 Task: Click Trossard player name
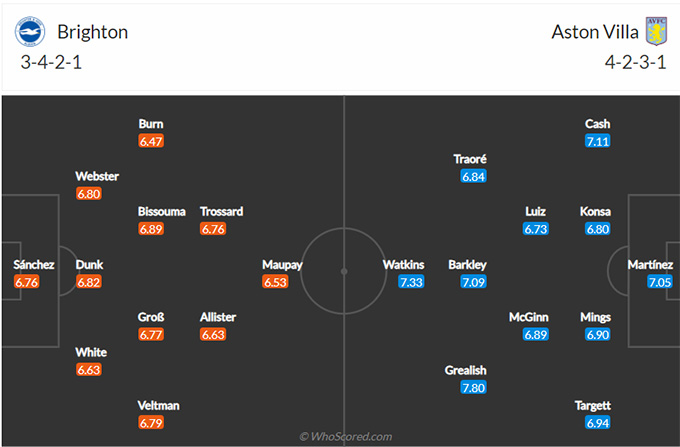click(x=222, y=212)
